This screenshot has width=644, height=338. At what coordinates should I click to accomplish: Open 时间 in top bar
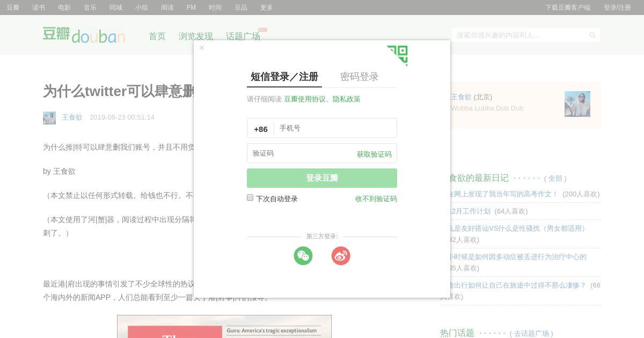pos(215,8)
